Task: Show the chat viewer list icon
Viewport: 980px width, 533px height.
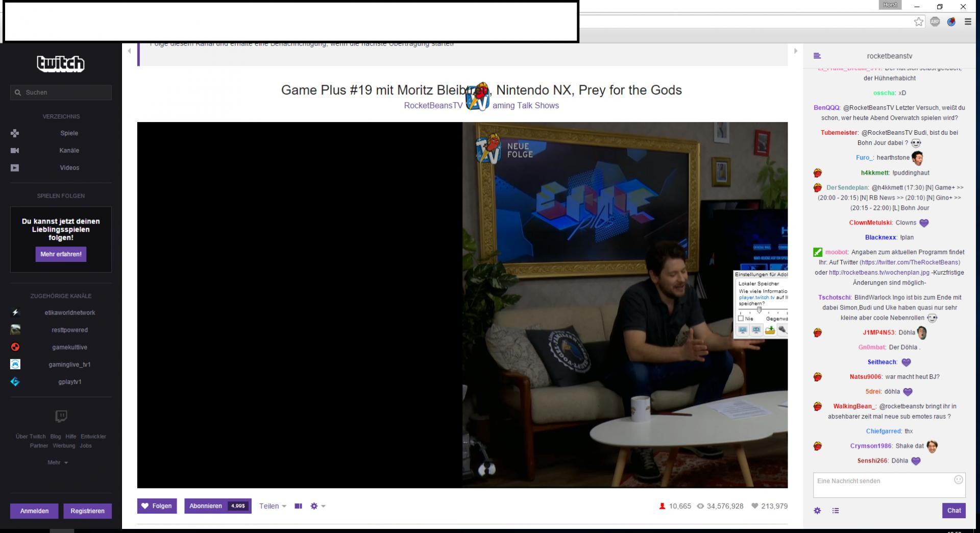Action: click(836, 511)
